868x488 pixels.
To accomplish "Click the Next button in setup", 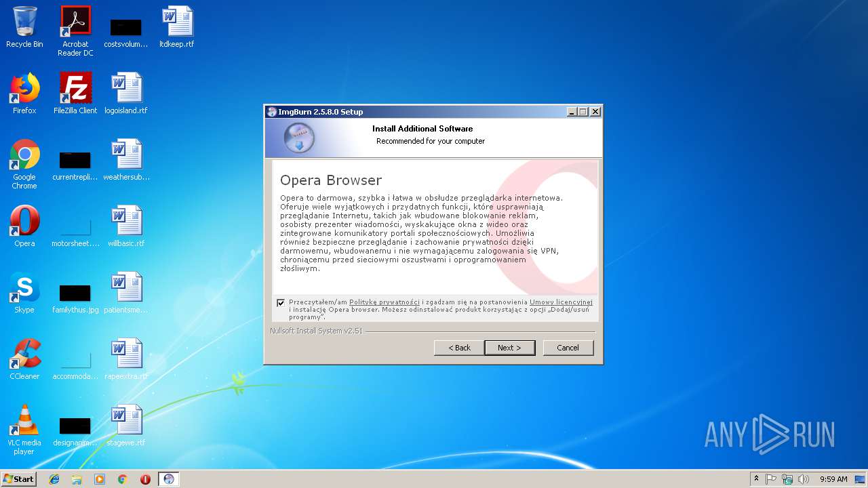I will coord(509,348).
